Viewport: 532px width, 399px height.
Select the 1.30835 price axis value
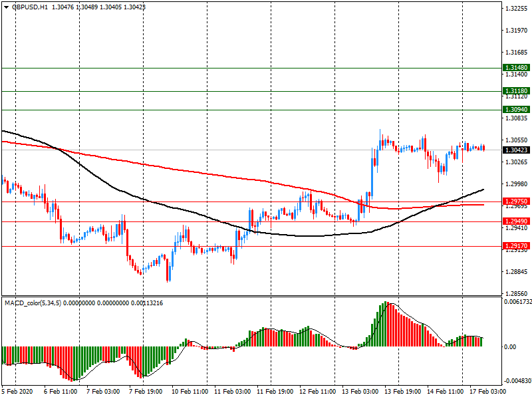coord(517,118)
